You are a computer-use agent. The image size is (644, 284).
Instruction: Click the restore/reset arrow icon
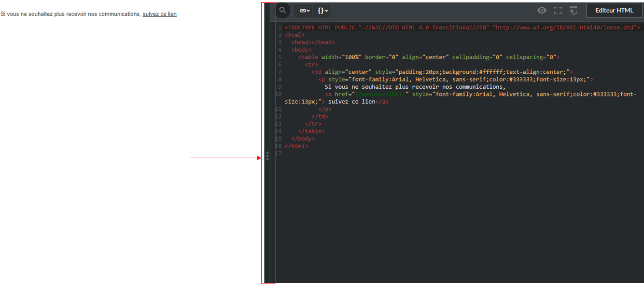tap(574, 10)
